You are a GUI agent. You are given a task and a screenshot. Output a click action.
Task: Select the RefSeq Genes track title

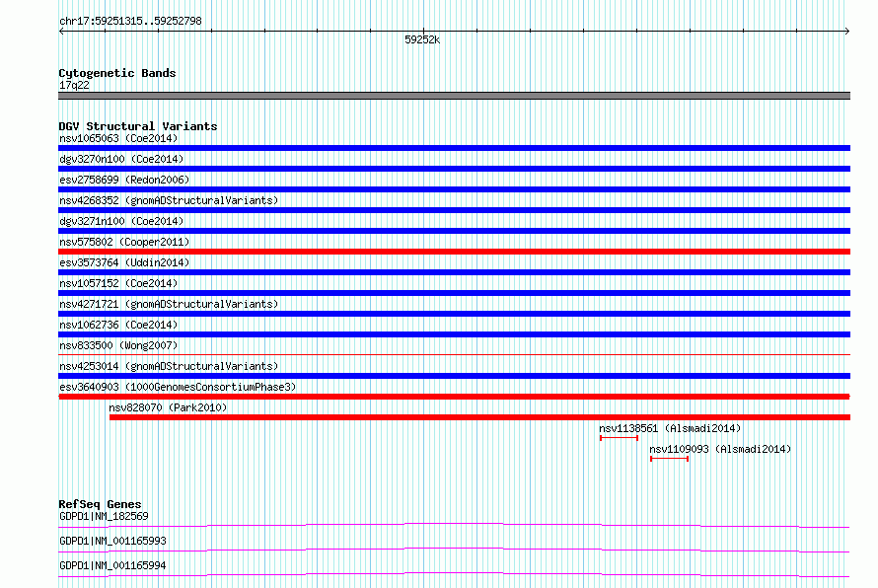point(100,504)
